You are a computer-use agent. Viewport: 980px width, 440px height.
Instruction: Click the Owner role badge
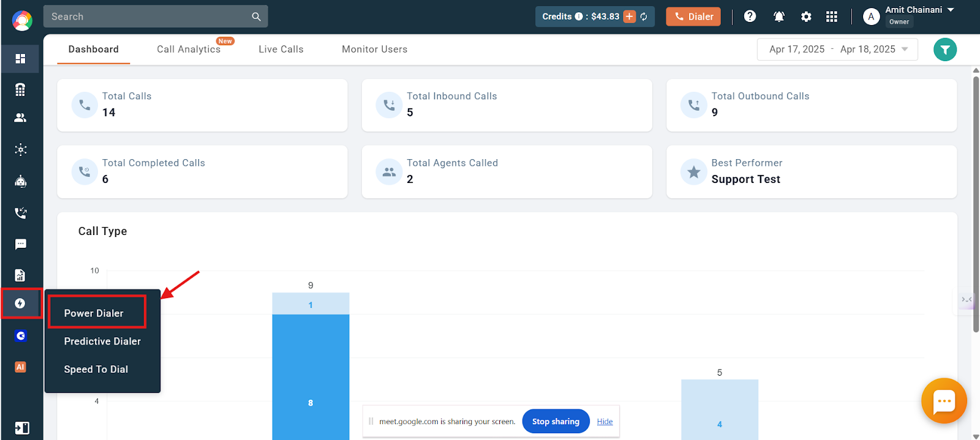coord(899,22)
